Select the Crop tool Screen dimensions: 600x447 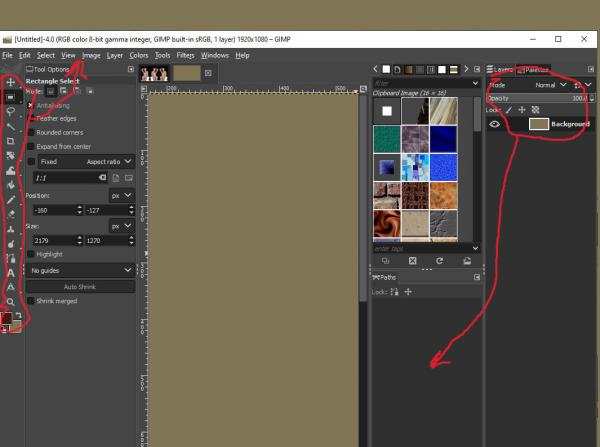(11, 141)
